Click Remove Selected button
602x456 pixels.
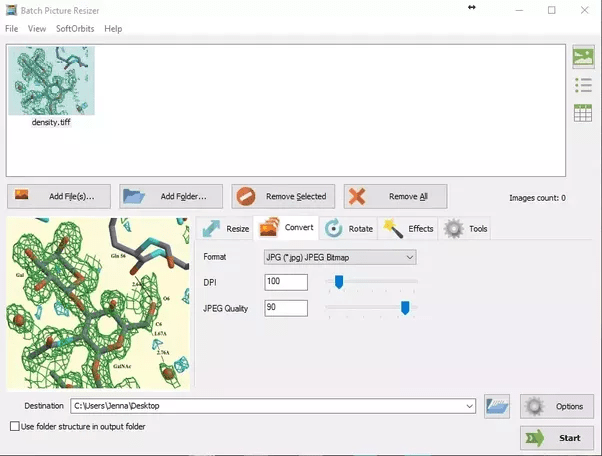(x=283, y=197)
